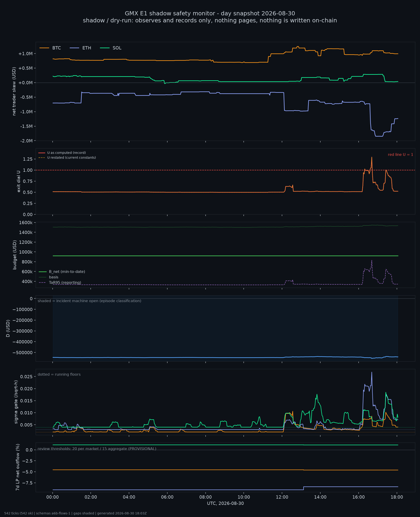Click the 18:00 time tick label
This screenshot has height=517, width=420.
[x=397, y=497]
